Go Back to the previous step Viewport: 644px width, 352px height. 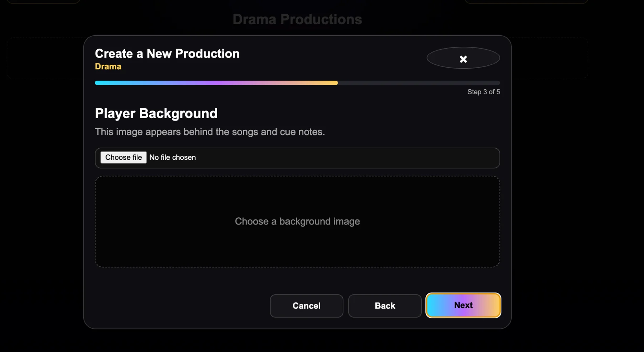[385, 306]
